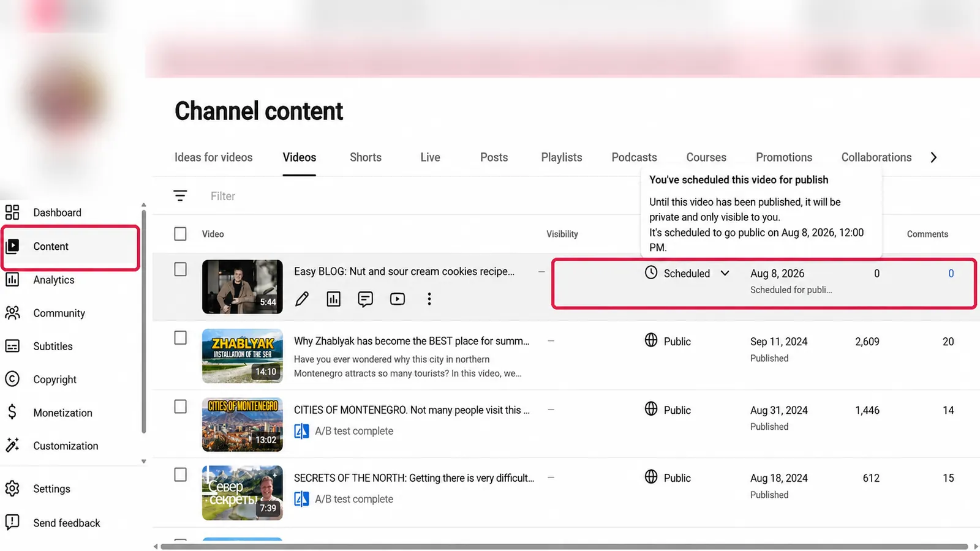
Task: Switch to the Playlists tab
Action: coord(562,157)
